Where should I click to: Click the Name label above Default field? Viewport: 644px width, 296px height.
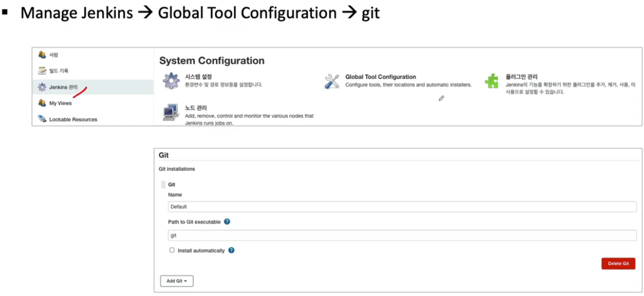(x=175, y=195)
